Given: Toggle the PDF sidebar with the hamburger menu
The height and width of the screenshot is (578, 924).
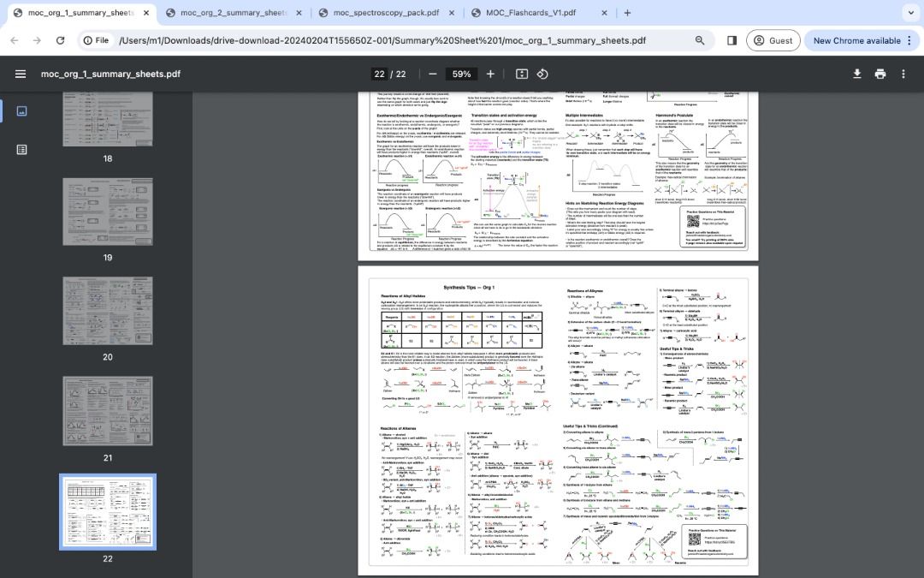Looking at the screenshot, I should pos(21,74).
